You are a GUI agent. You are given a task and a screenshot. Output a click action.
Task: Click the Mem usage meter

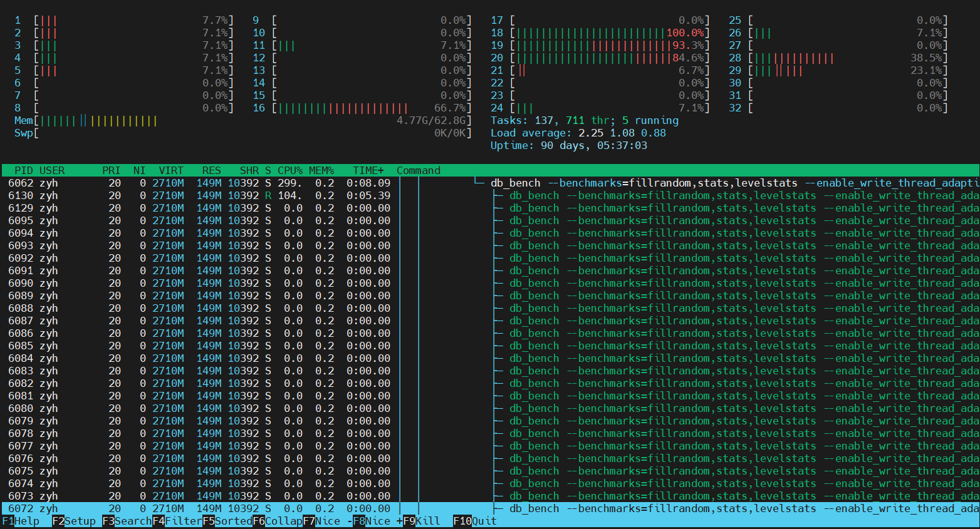point(244,120)
